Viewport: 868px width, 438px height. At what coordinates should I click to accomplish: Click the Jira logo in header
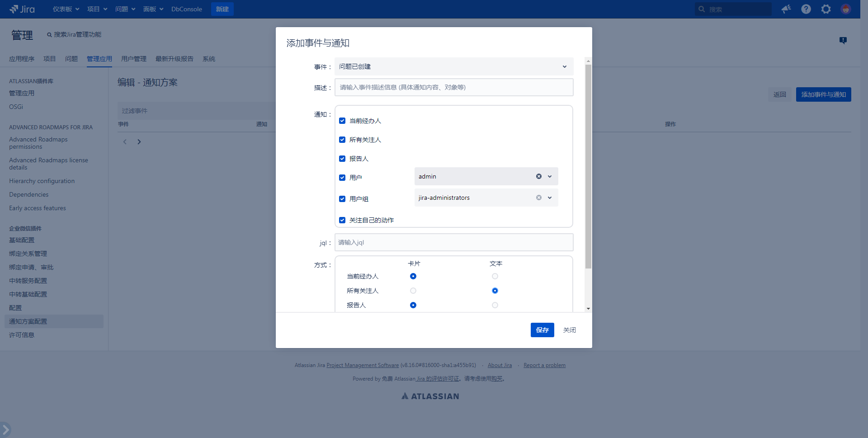[x=22, y=9]
